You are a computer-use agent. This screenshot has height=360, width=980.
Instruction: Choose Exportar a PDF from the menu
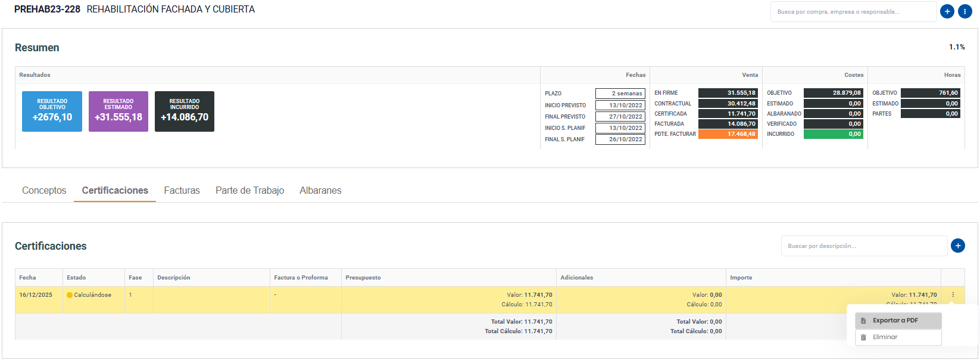click(x=898, y=321)
